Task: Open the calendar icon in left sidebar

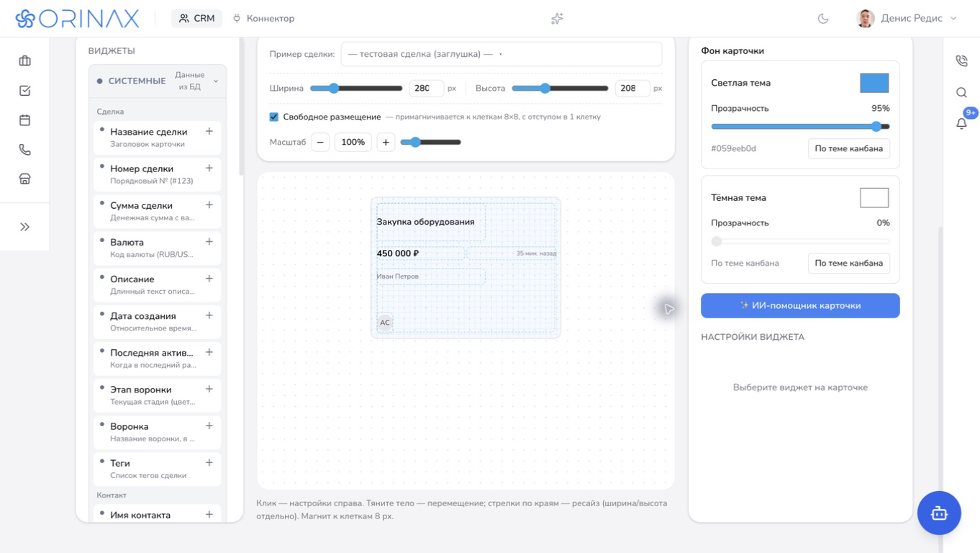Action: point(24,120)
